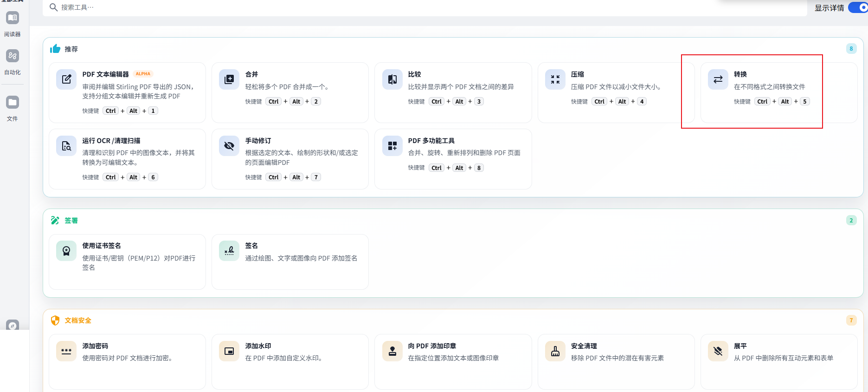Click the text 在 PDF 中添加自定义水印。
Image resolution: width=868 pixels, height=392 pixels.
click(284, 358)
